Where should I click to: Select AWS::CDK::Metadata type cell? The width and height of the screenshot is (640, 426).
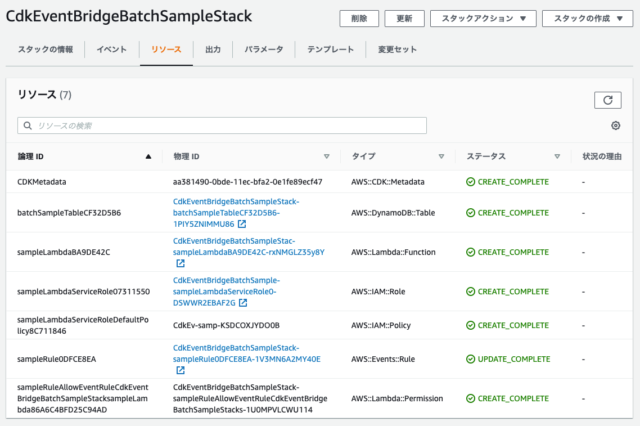388,182
